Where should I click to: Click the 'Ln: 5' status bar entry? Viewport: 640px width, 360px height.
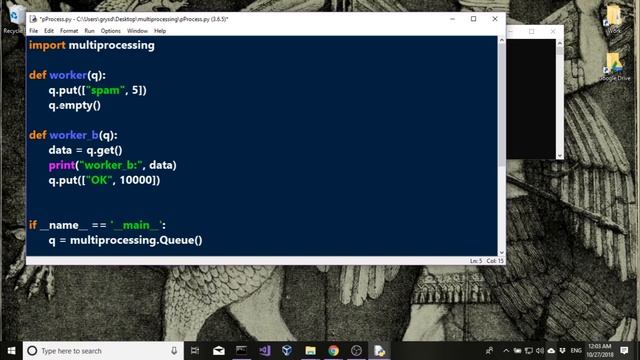point(476,261)
